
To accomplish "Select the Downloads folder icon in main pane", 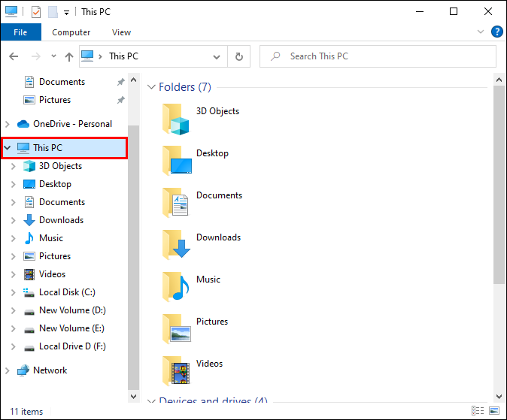I will click(x=177, y=245).
